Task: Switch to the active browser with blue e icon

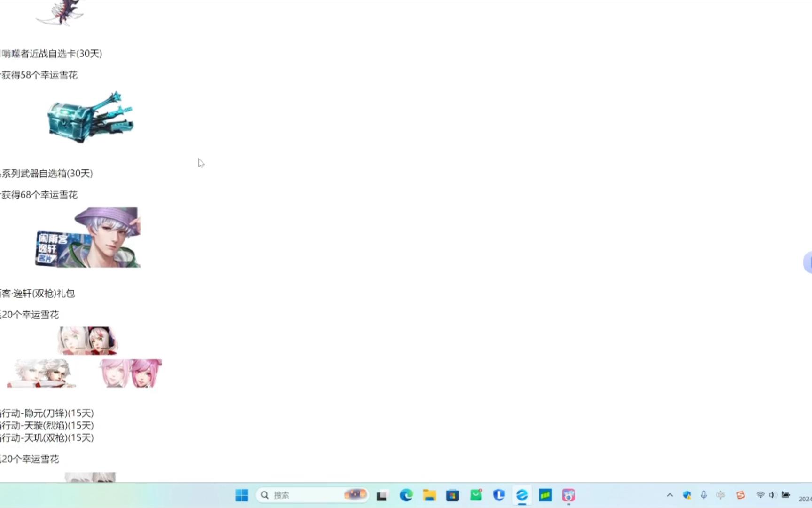Action: (x=522, y=495)
